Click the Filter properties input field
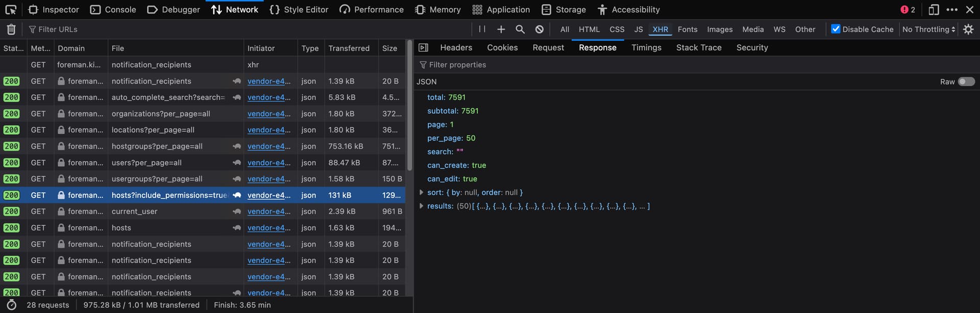 (x=510, y=65)
